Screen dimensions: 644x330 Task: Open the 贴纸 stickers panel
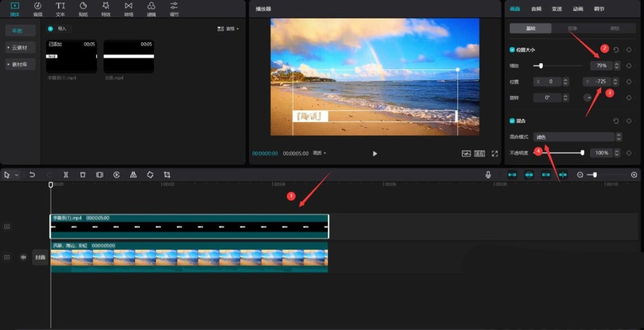[x=83, y=8]
